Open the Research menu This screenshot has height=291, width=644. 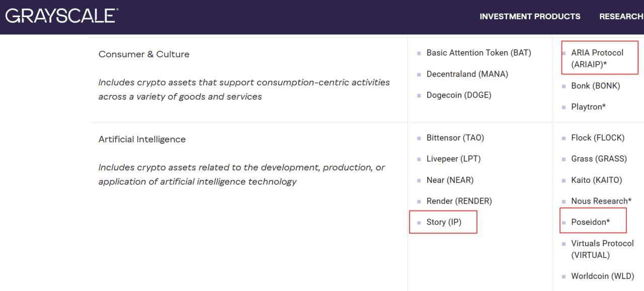(x=621, y=17)
